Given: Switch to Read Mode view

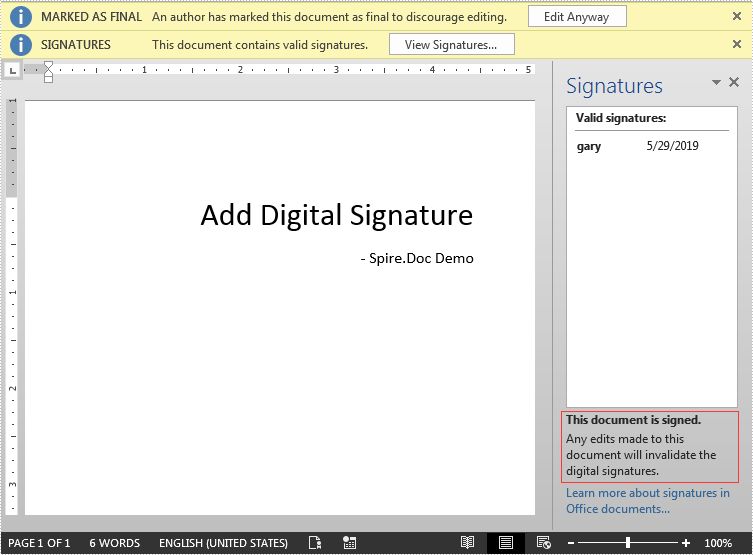Looking at the screenshot, I should 467,543.
